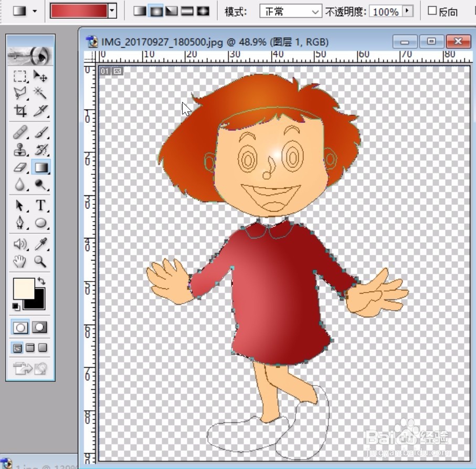Image resolution: width=476 pixels, height=469 pixels.
Task: Open the tool preset picker arrow
Action: point(35,11)
